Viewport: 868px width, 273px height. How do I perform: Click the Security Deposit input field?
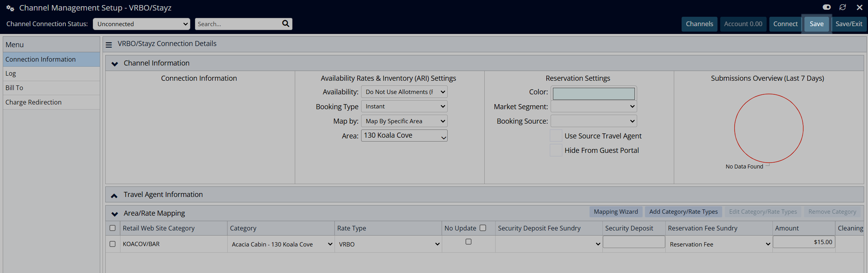(x=634, y=242)
